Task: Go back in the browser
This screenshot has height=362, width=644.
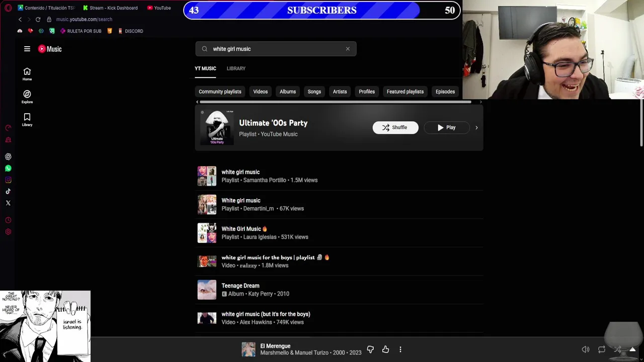Action: [x=20, y=19]
